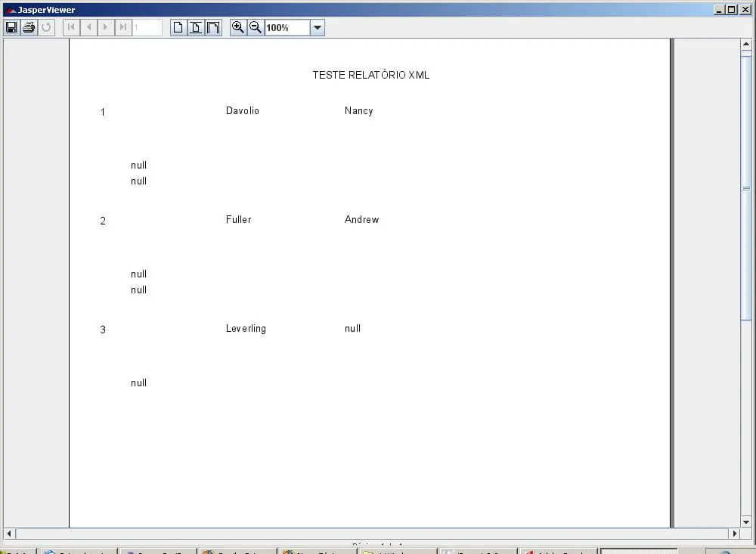Screen dimensions: 756x554
Task: Click the JasperViewer title bar icon
Action: point(10,10)
